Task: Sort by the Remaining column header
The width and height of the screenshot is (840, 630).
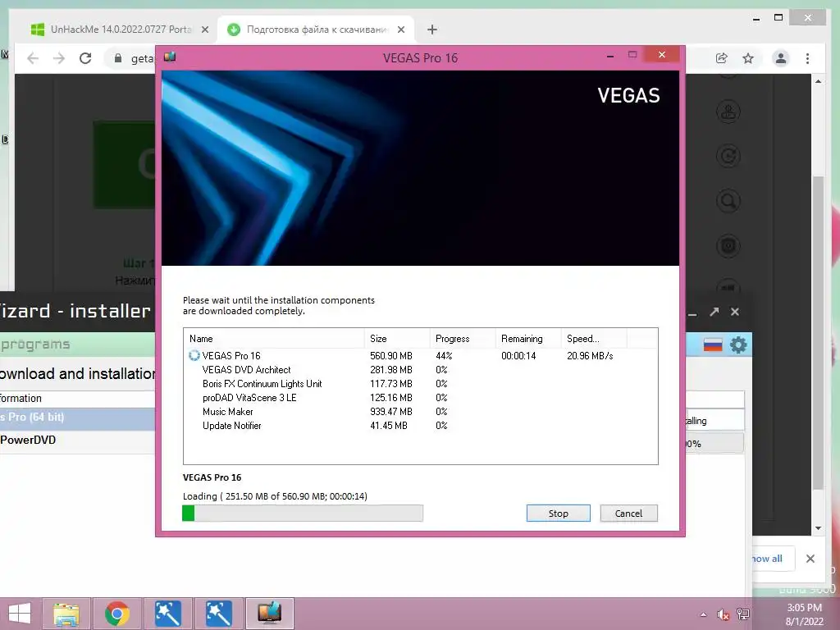Action: (527, 339)
